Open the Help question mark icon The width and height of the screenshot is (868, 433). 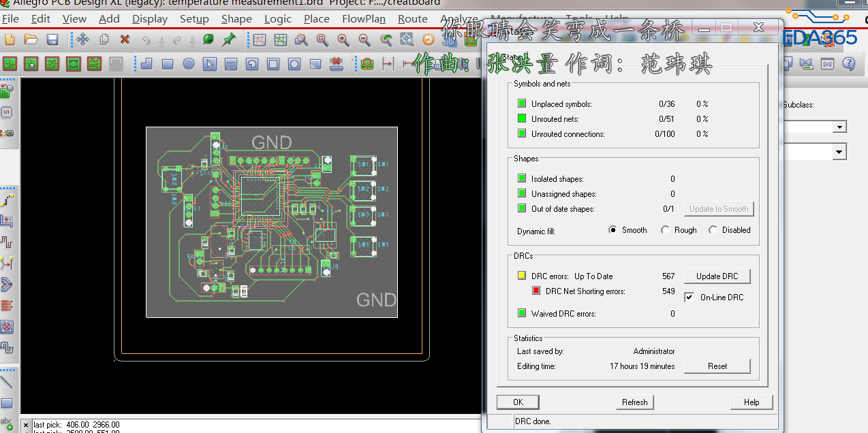(x=849, y=64)
